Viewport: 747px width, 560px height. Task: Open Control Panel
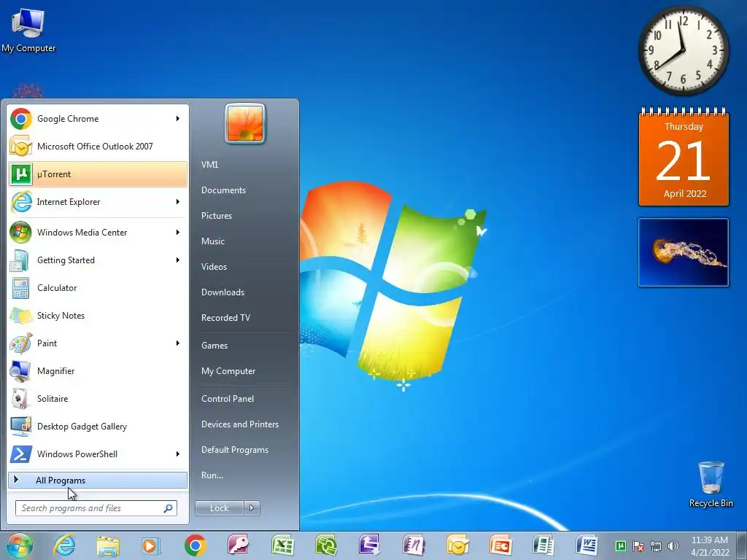coord(228,399)
